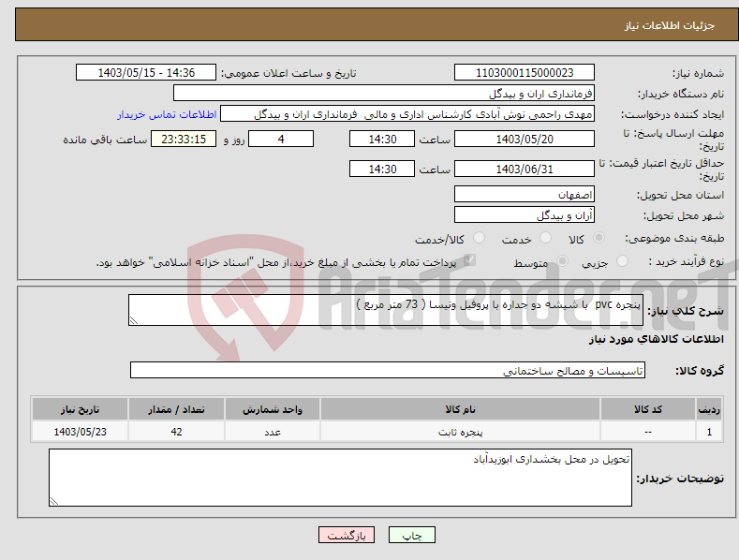Image resolution: width=739 pixels, height=560 pixels.
Task: Click the request creator field مهدی راحمی
Action: 407,113
